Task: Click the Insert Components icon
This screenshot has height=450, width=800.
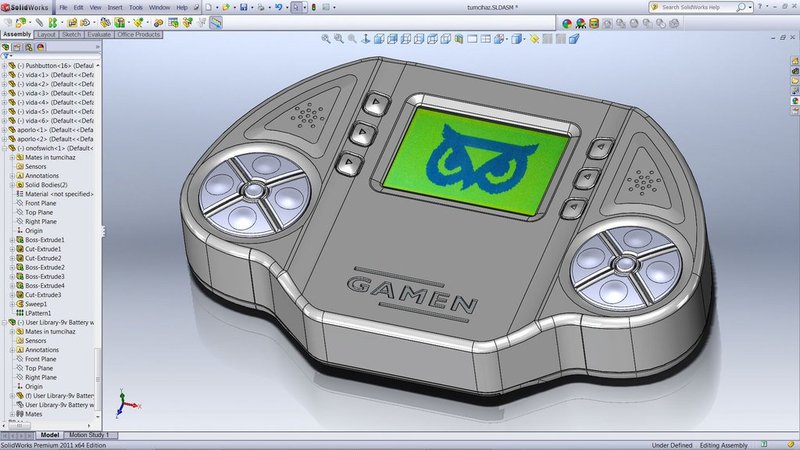Action: tap(20, 22)
